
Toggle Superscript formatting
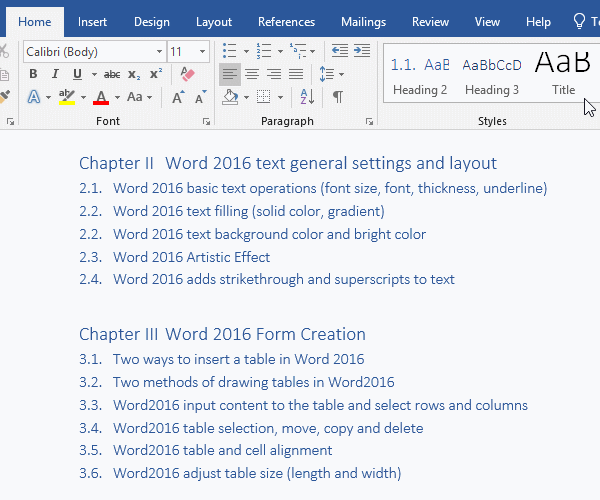[156, 73]
